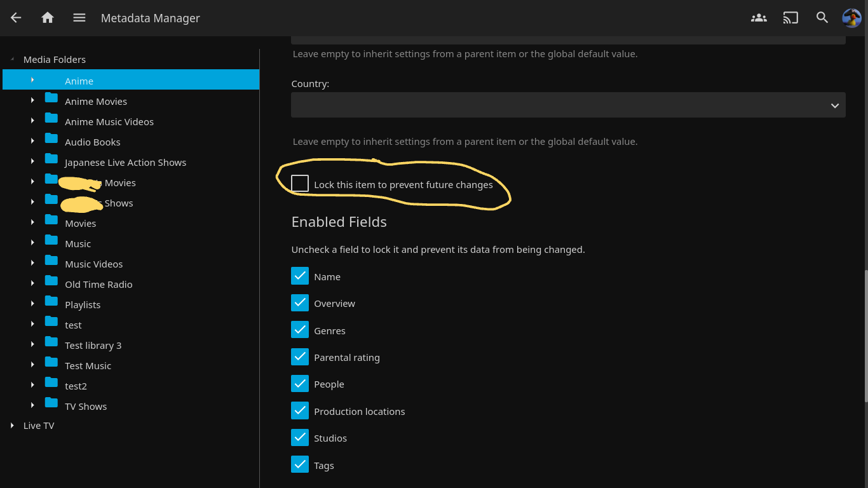Viewport: 868px width, 488px height.
Task: Click the Old Time Radio label
Action: 98,285
